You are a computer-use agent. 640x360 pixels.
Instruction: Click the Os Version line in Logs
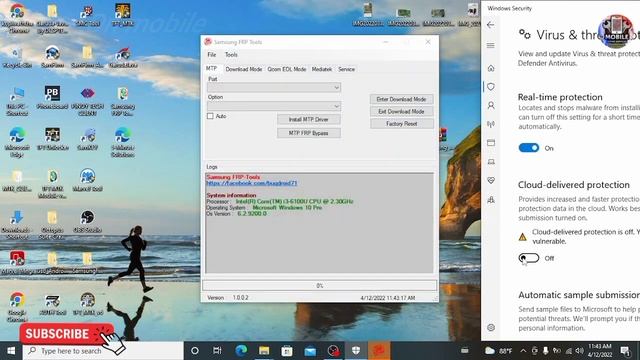point(236,213)
